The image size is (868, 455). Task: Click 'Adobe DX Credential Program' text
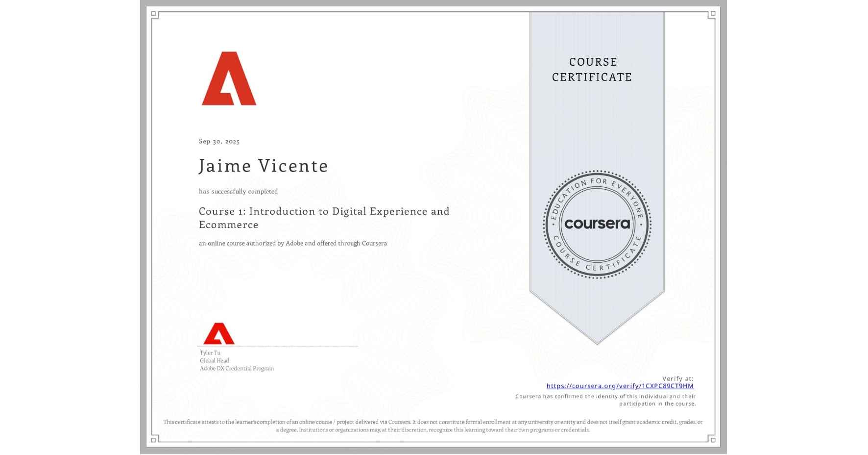tap(237, 368)
